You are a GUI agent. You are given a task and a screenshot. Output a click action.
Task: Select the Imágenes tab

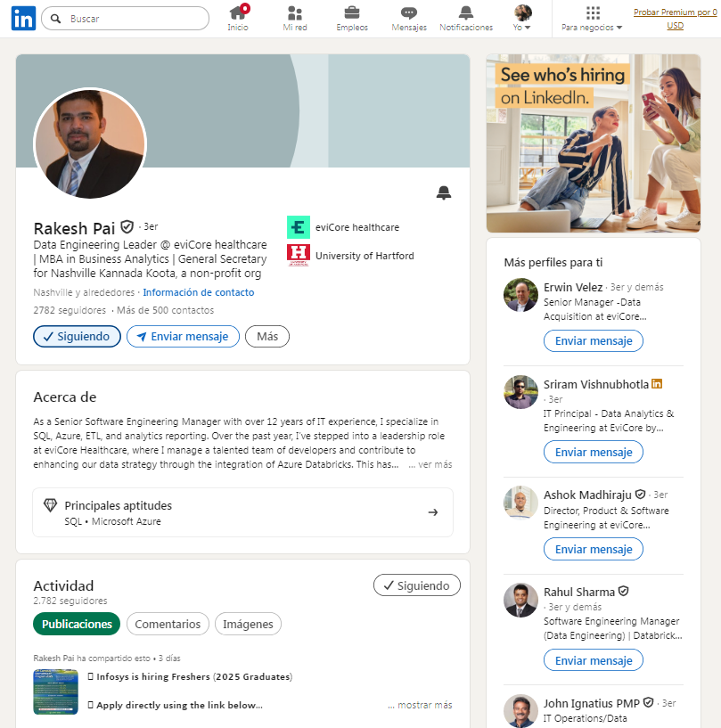[248, 624]
